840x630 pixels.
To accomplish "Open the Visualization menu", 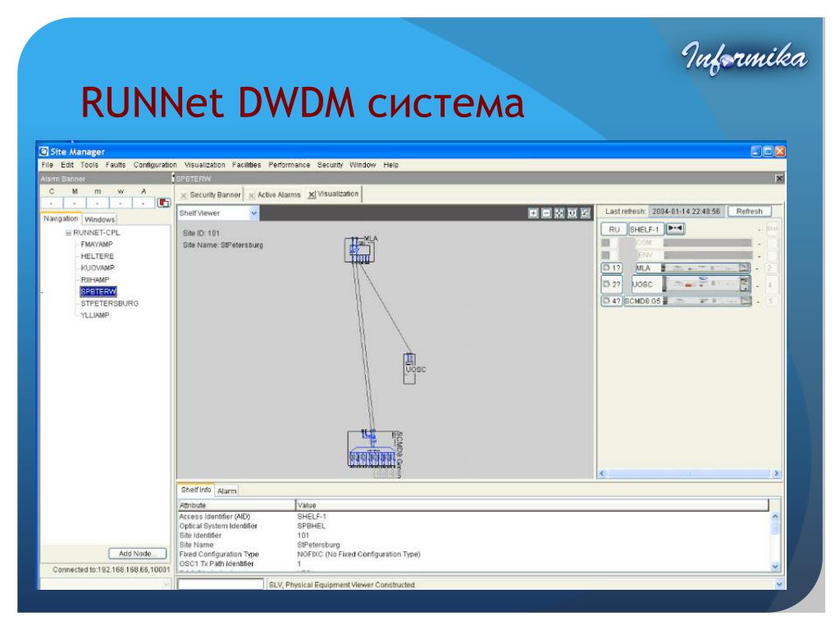I will pos(204,165).
